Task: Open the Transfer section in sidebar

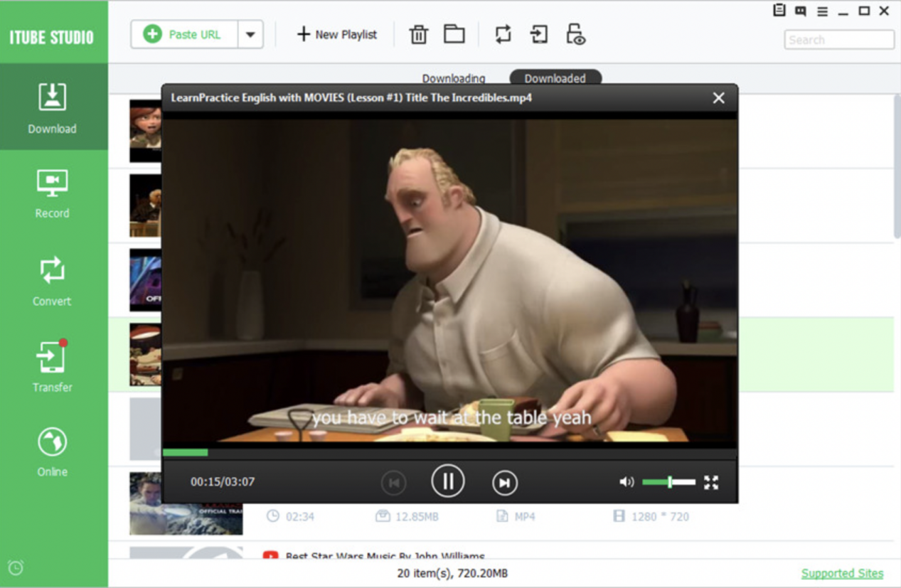Action: tap(53, 366)
